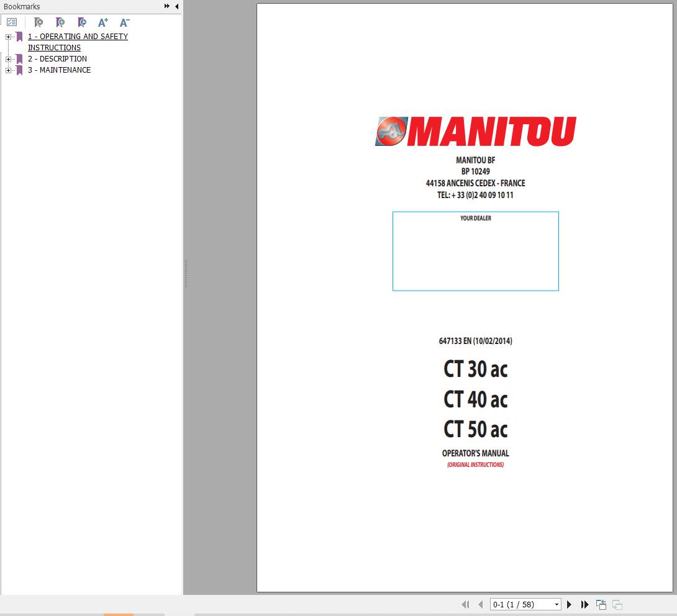Image resolution: width=677 pixels, height=616 pixels.
Task: Open the page number dropdown
Action: [x=557, y=604]
